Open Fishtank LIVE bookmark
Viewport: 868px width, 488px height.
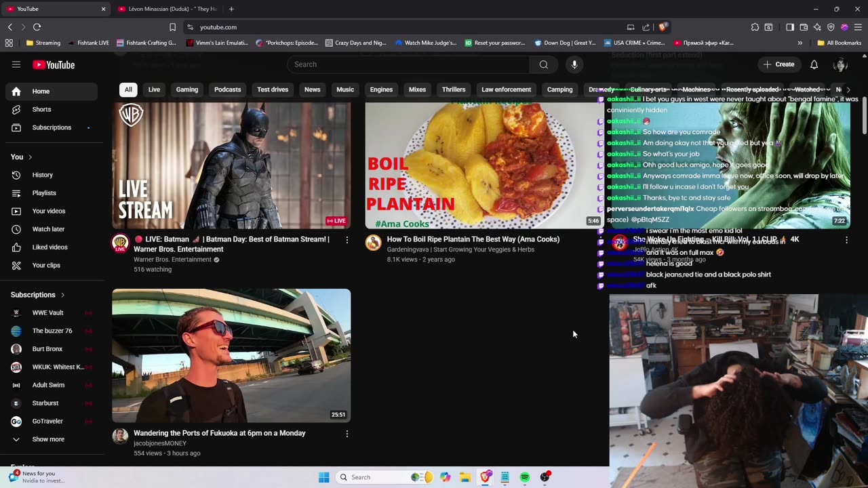[89, 43]
